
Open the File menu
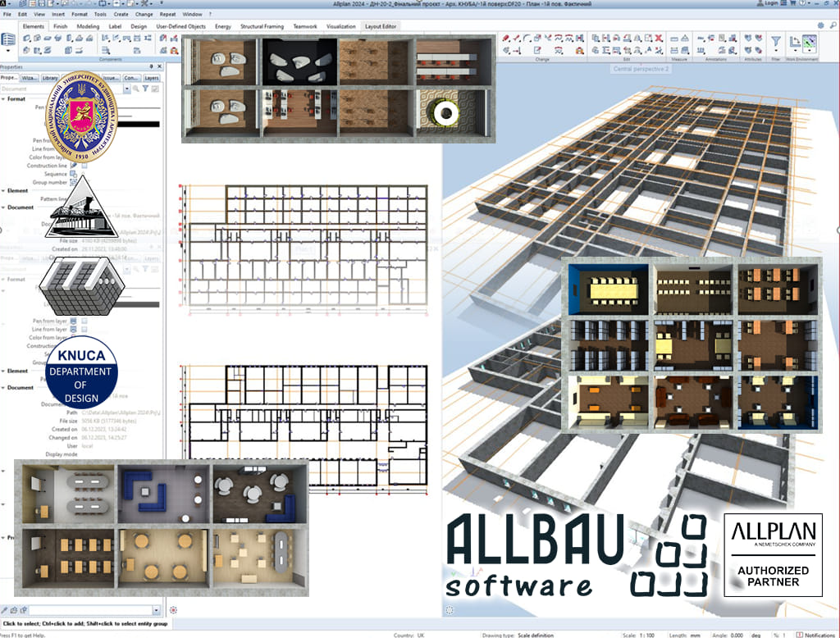(x=7, y=15)
